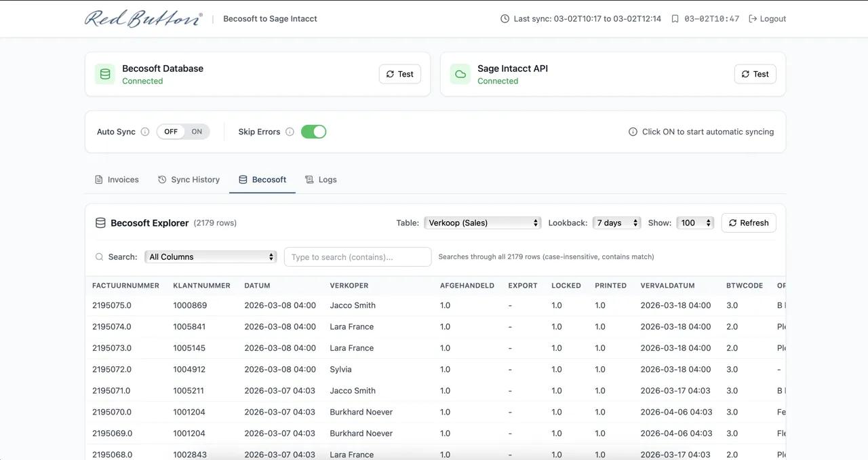
Task: Disable the Skip Errors switch
Action: 313,132
